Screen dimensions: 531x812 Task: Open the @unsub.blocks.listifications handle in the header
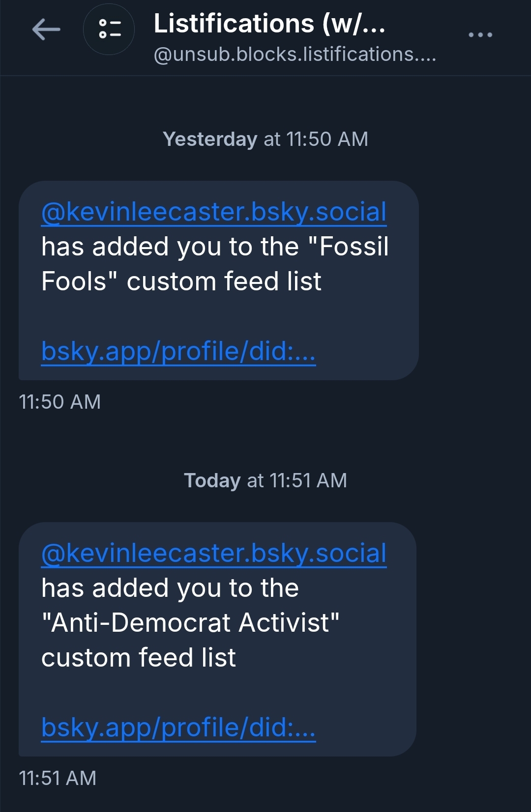[295, 55]
